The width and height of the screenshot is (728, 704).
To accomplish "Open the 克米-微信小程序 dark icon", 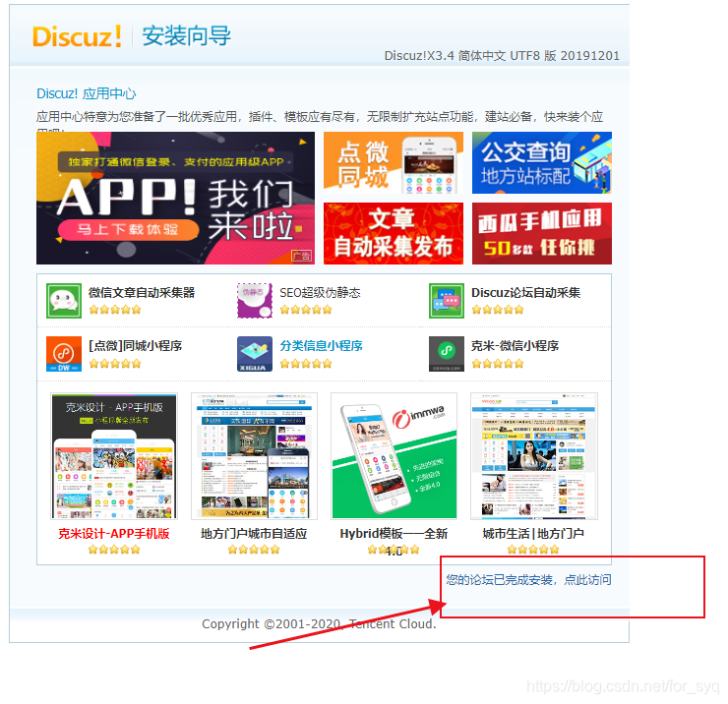I will pos(447,354).
